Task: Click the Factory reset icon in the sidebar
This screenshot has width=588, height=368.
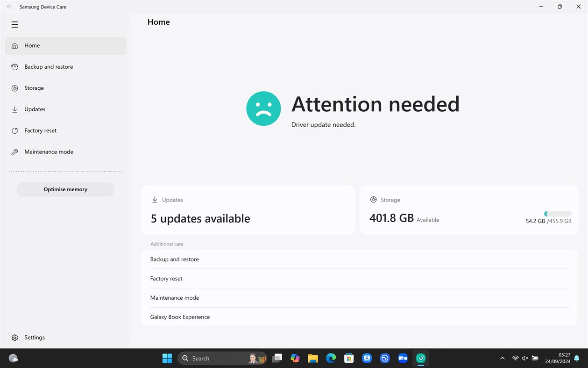Action: 14,130
